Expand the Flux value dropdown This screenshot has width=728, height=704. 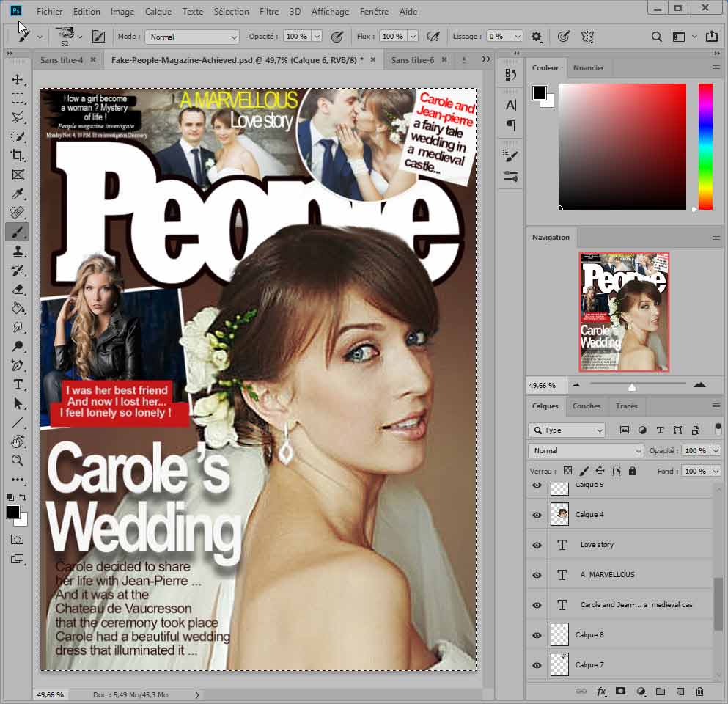(413, 36)
